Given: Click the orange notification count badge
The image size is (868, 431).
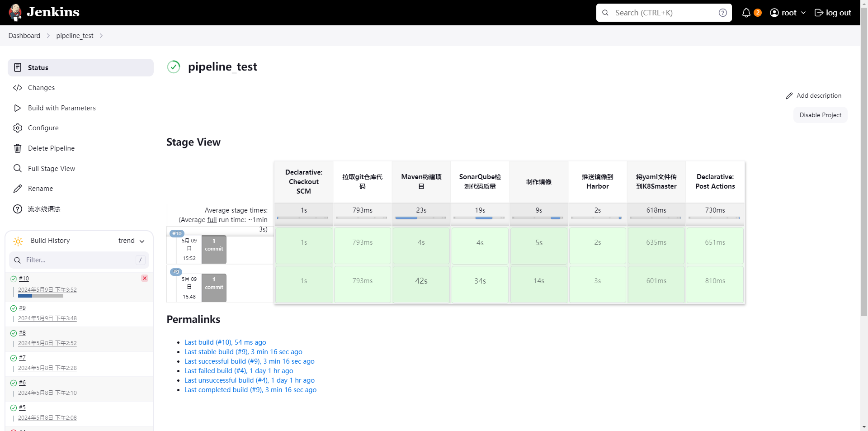Looking at the screenshot, I should (x=758, y=13).
